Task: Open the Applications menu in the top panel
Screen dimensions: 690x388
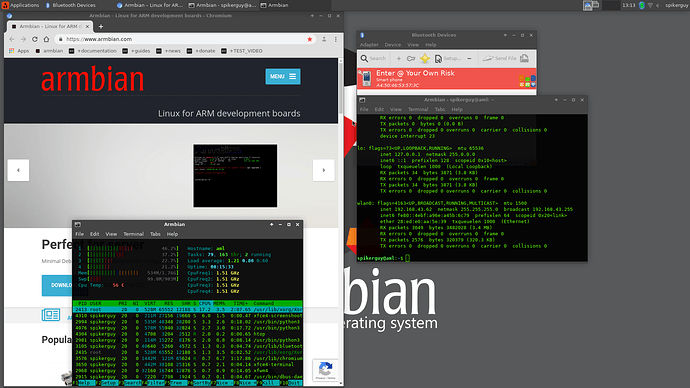Action: 21,5
